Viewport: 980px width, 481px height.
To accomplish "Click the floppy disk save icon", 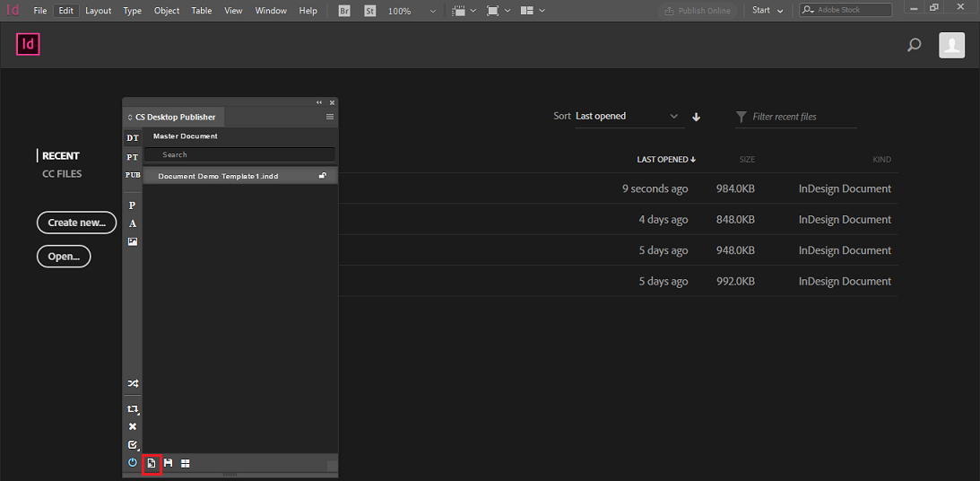I will click(168, 463).
